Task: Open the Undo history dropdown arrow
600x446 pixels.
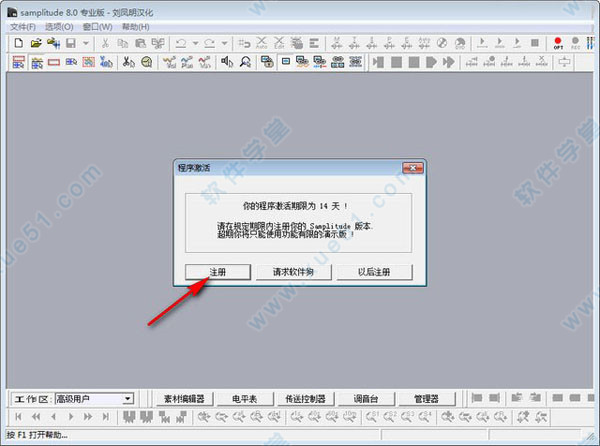Action: coord(195,43)
